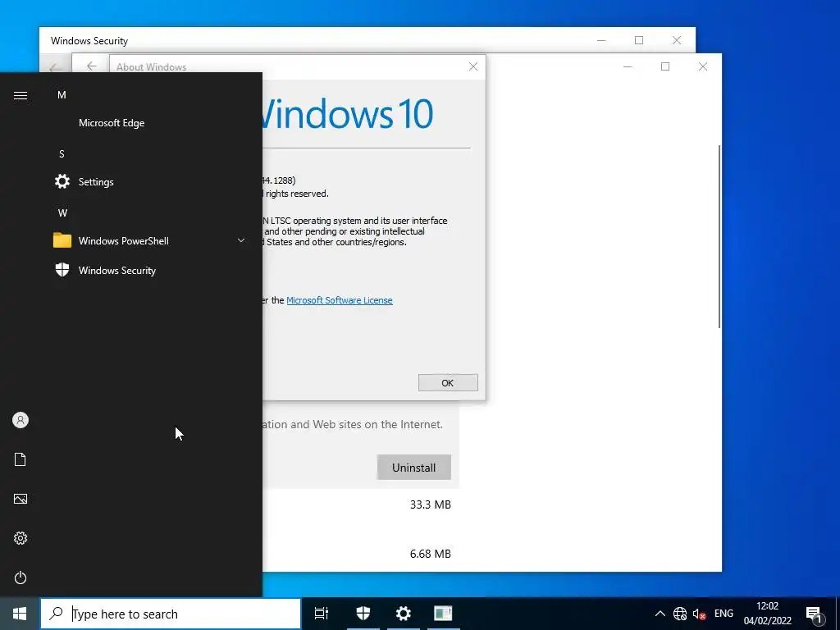Switch to the About Windows taskbar app
The height and width of the screenshot is (630, 840).
(443, 614)
